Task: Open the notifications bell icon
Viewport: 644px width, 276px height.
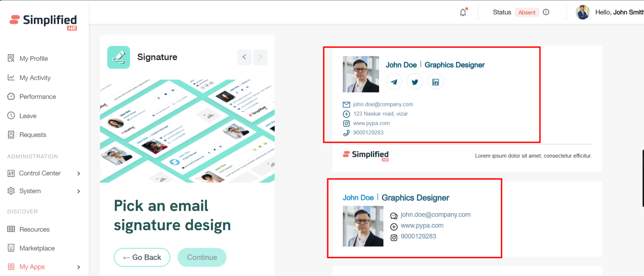Action: click(x=463, y=12)
